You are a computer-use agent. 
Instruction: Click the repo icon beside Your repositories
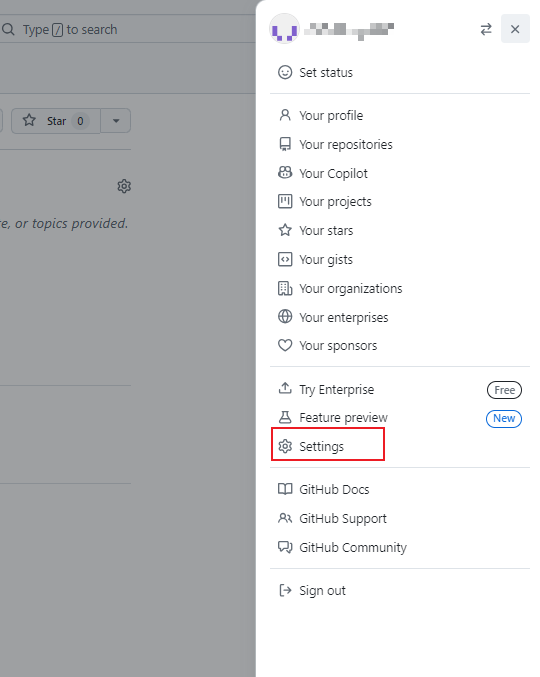pyautogui.click(x=285, y=144)
